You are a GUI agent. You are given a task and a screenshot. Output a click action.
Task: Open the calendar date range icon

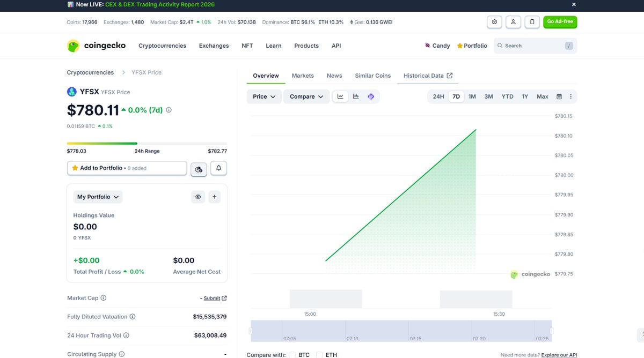[x=559, y=96]
